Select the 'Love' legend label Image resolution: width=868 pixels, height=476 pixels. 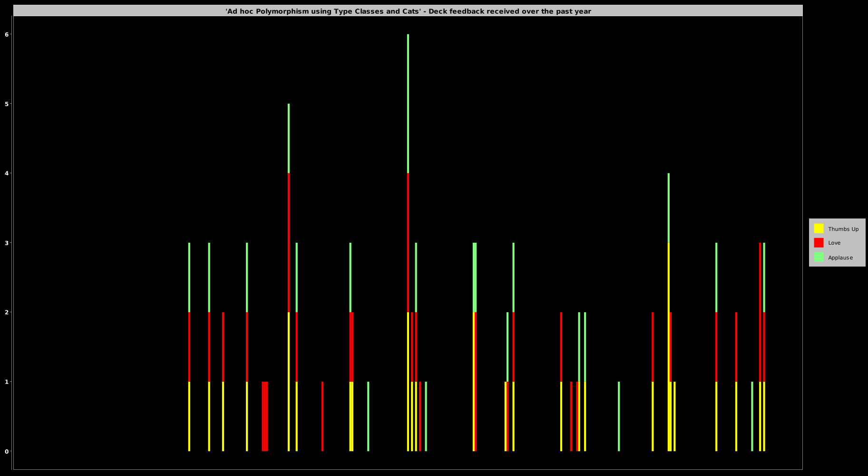[834, 243]
